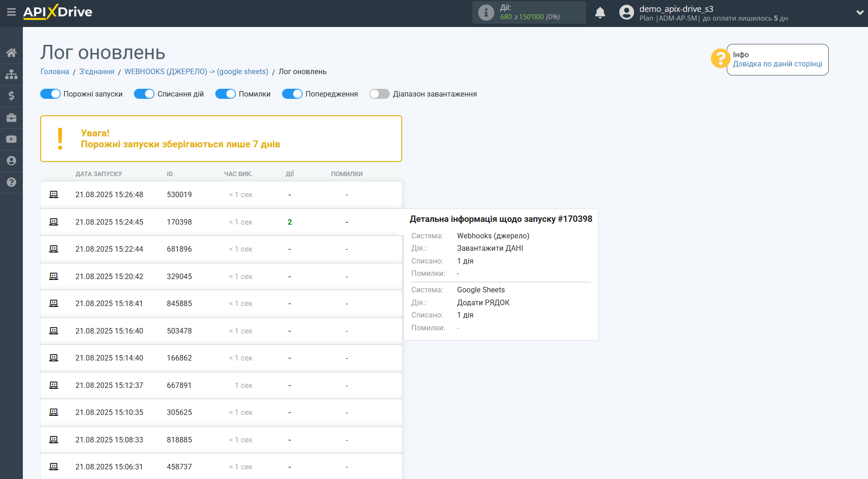868x479 pixels.
Task: Open billing dollar icon in sidebar
Action: 11,96
